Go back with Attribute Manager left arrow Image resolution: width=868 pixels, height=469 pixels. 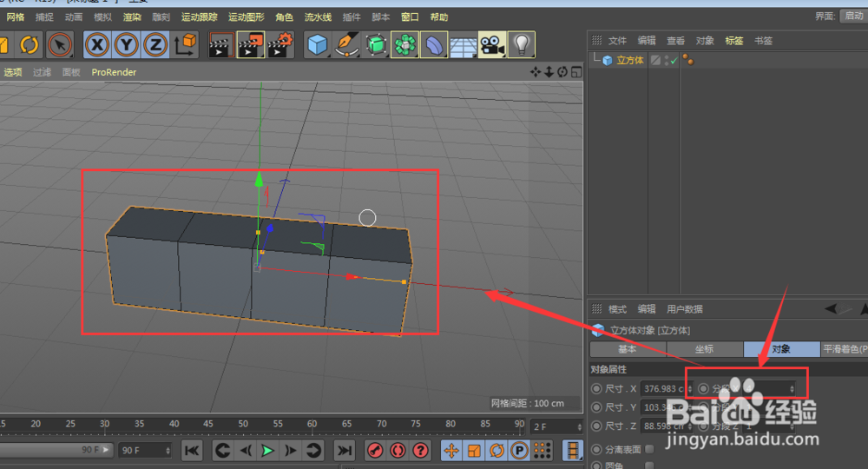[831, 308]
